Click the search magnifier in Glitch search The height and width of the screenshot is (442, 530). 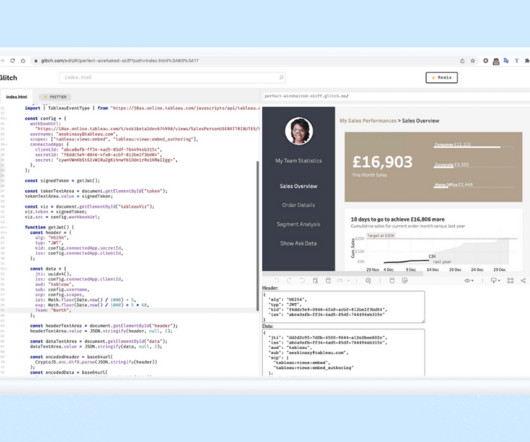coord(281,77)
